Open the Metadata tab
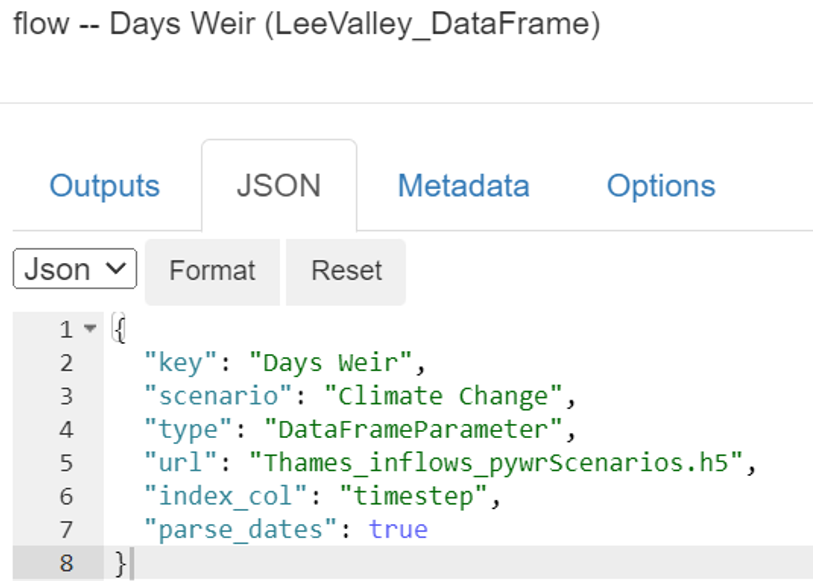813x581 pixels. 463,186
